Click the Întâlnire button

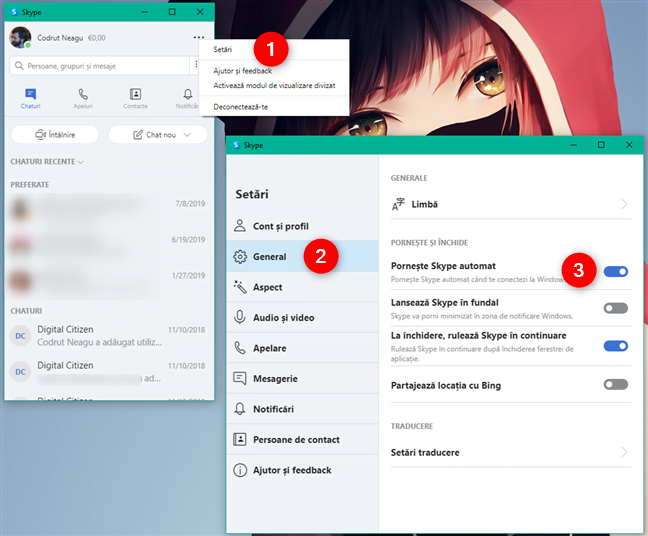(x=55, y=135)
